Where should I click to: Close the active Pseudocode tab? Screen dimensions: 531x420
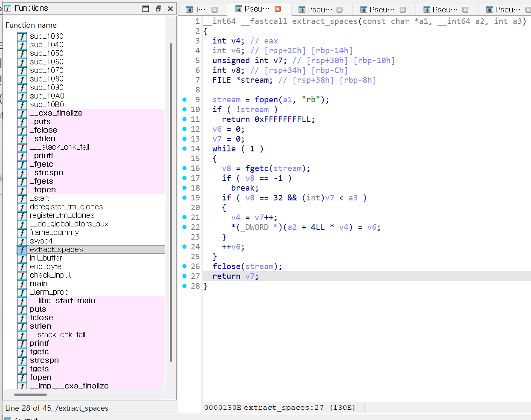point(278,9)
